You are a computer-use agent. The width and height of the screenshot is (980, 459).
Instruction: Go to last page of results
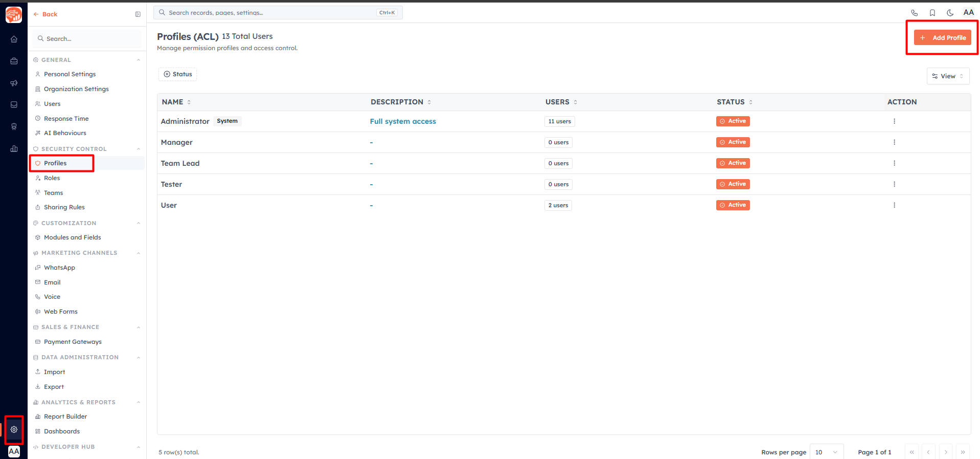pyautogui.click(x=963, y=452)
